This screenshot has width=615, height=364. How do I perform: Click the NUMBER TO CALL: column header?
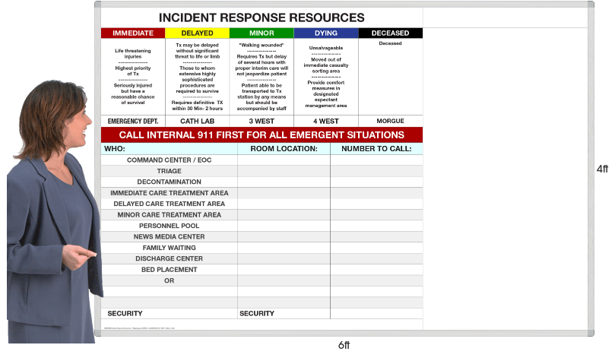(x=376, y=149)
